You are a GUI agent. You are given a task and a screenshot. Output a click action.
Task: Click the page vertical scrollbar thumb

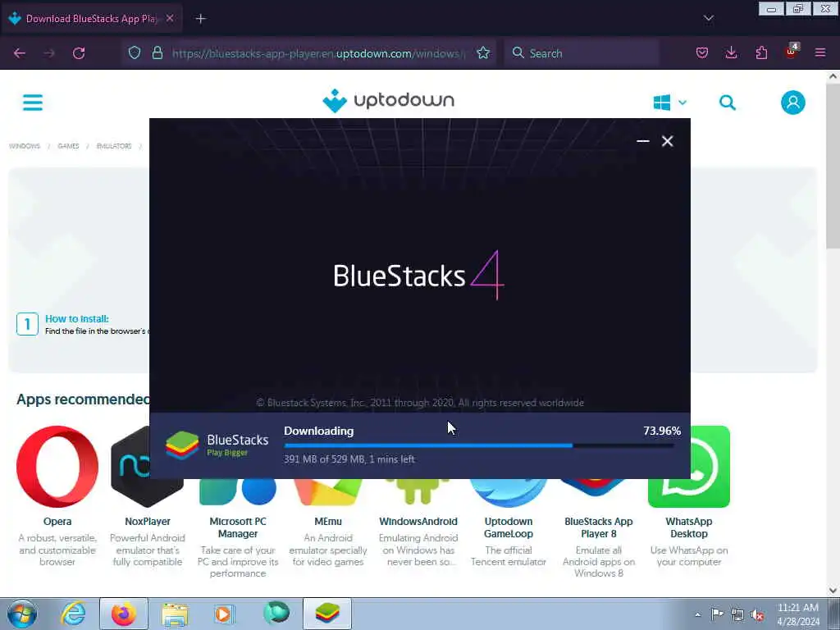tap(833, 166)
